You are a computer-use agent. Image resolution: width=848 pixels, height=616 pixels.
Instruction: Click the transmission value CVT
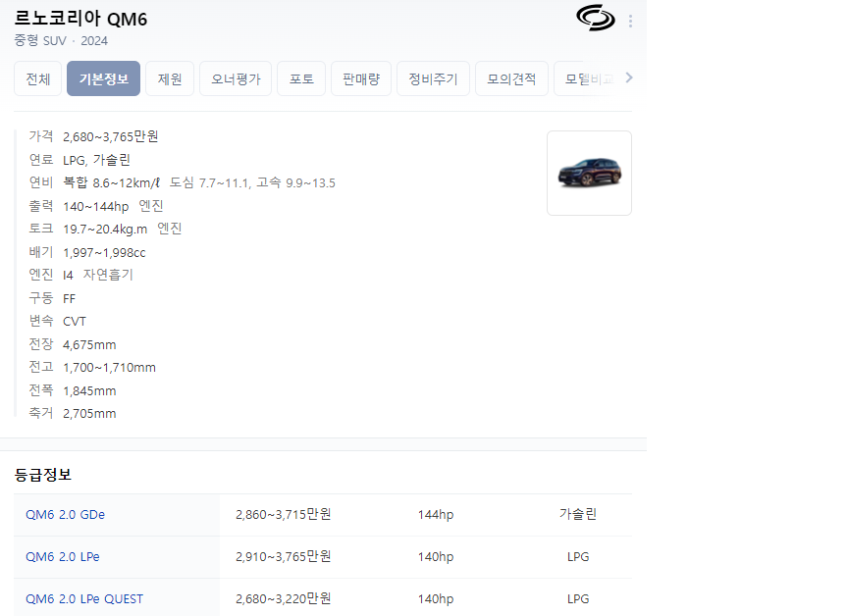tap(75, 321)
